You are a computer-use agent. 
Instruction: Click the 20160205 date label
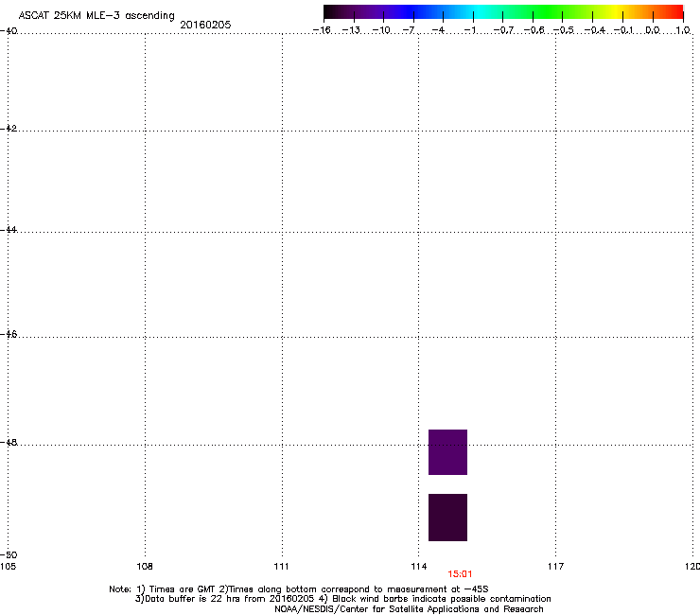pyautogui.click(x=205, y=25)
